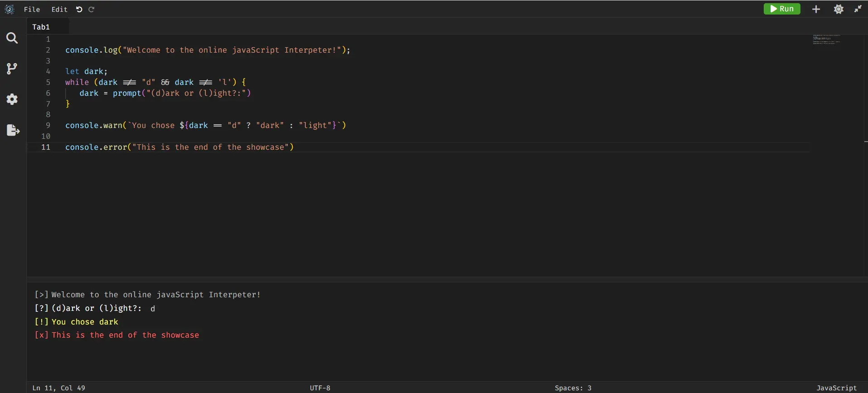
Task: Run the JavaScript code
Action: click(x=782, y=9)
